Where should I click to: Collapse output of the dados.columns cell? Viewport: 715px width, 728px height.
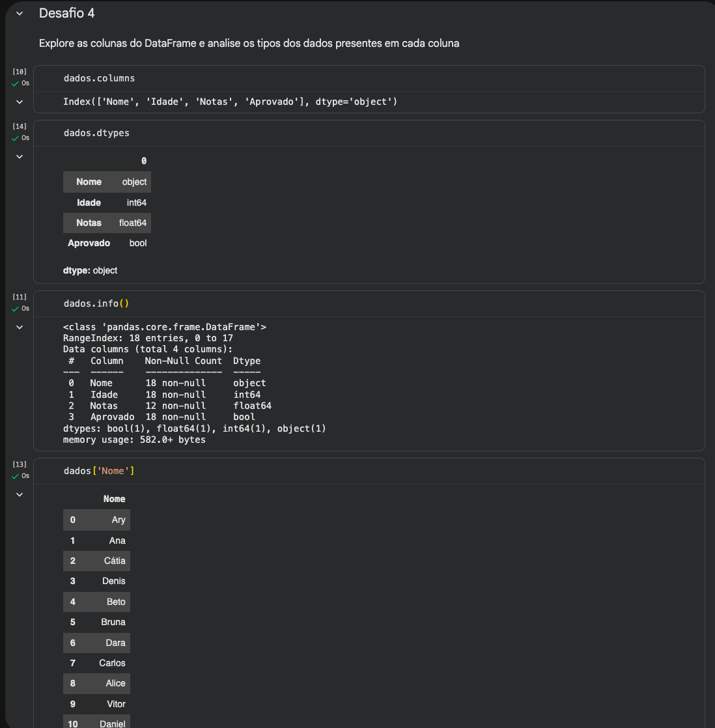tap(20, 102)
